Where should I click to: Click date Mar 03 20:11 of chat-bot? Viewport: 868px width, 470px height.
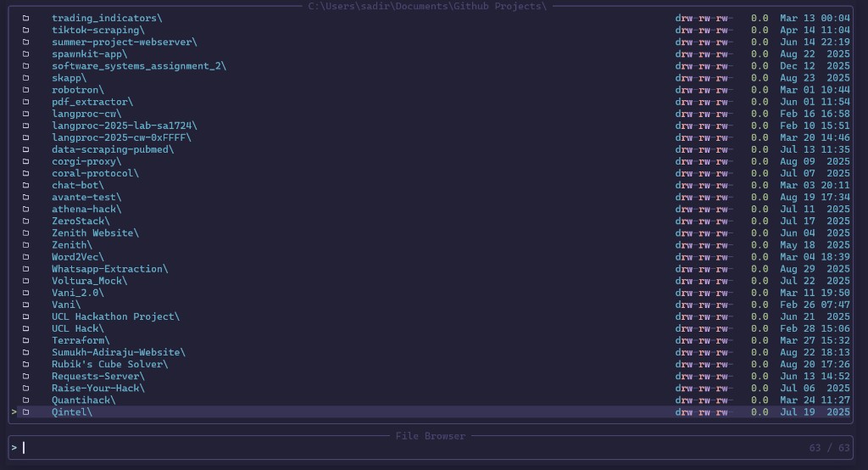815,185
